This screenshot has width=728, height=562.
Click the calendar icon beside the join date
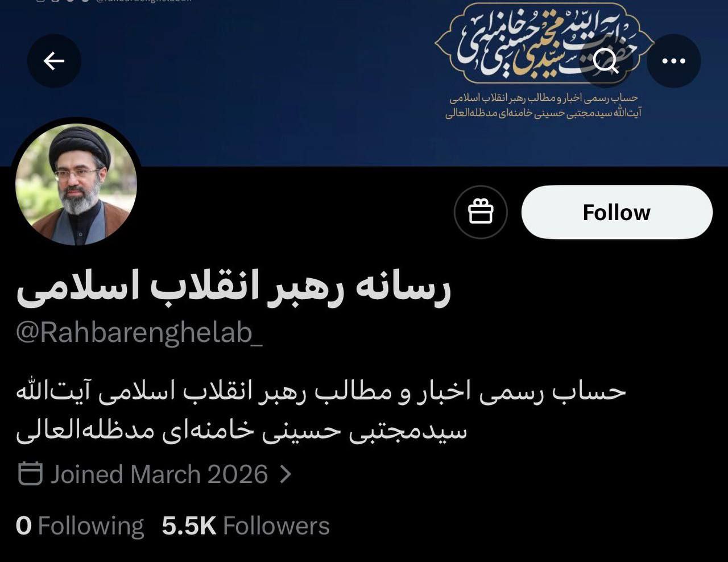[30, 474]
